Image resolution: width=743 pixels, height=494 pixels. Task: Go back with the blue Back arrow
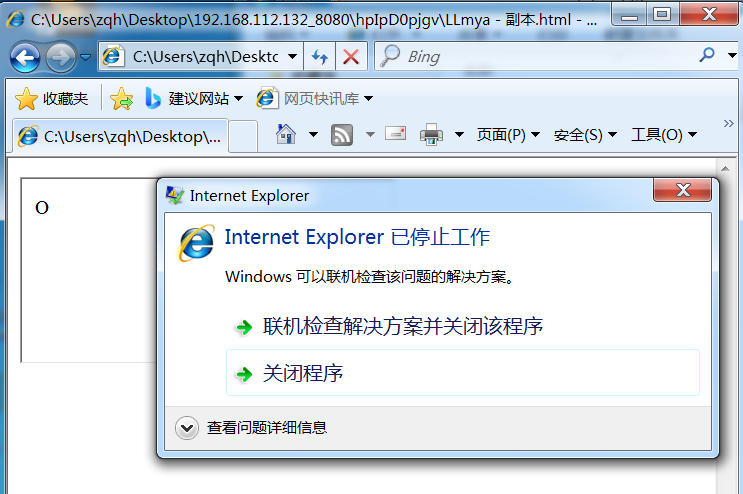[x=25, y=58]
